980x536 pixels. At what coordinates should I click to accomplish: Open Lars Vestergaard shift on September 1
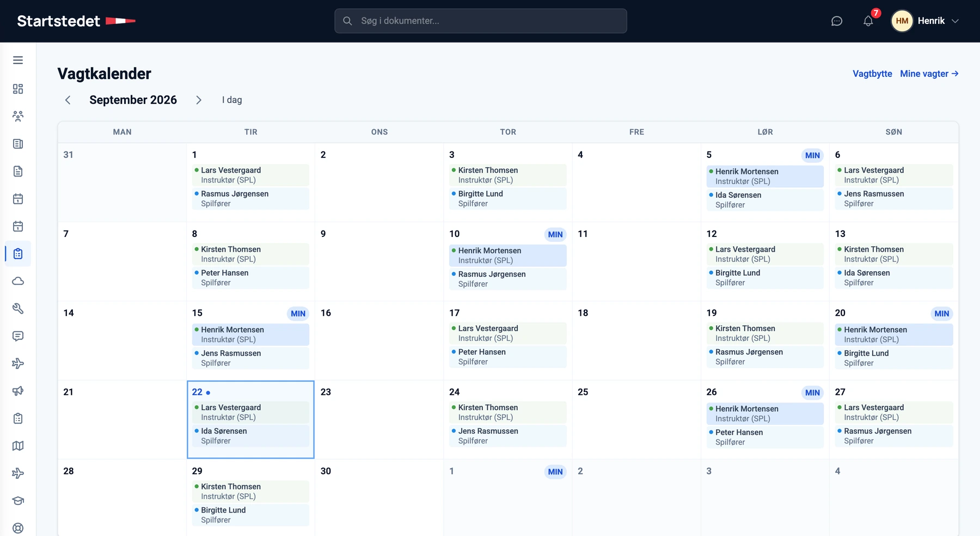click(250, 175)
